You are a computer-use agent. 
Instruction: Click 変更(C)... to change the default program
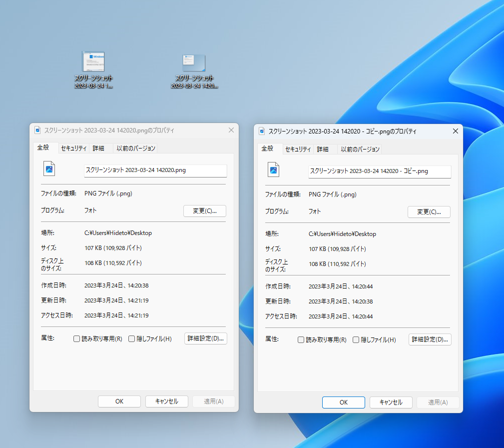(204, 211)
